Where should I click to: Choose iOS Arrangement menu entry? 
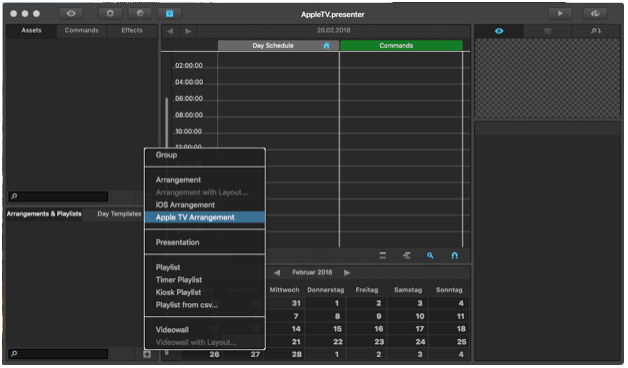(205, 205)
